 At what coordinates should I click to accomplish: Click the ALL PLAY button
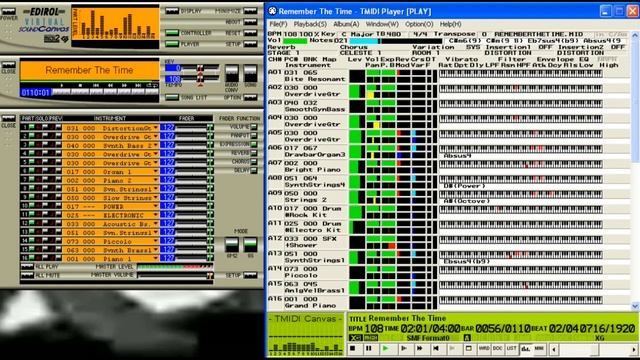coord(27,267)
